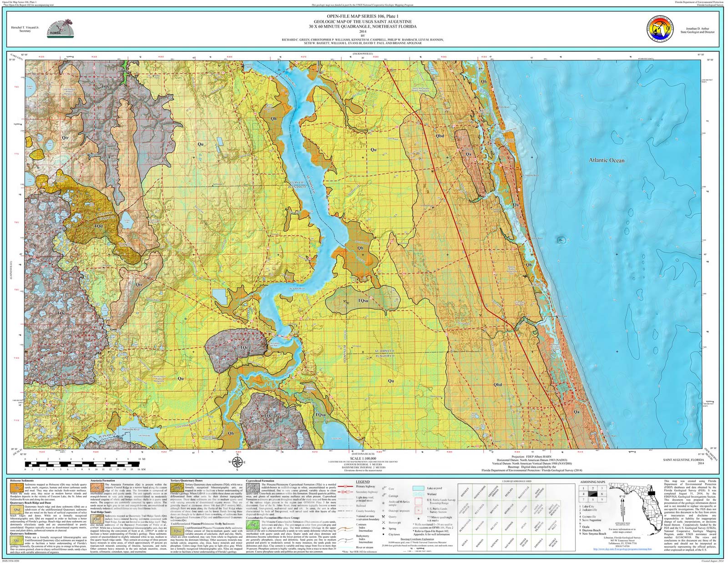Select cell 2 in Adjoining Maps grid
Screen dimensions: 728x563
pyautogui.click(x=593, y=488)
